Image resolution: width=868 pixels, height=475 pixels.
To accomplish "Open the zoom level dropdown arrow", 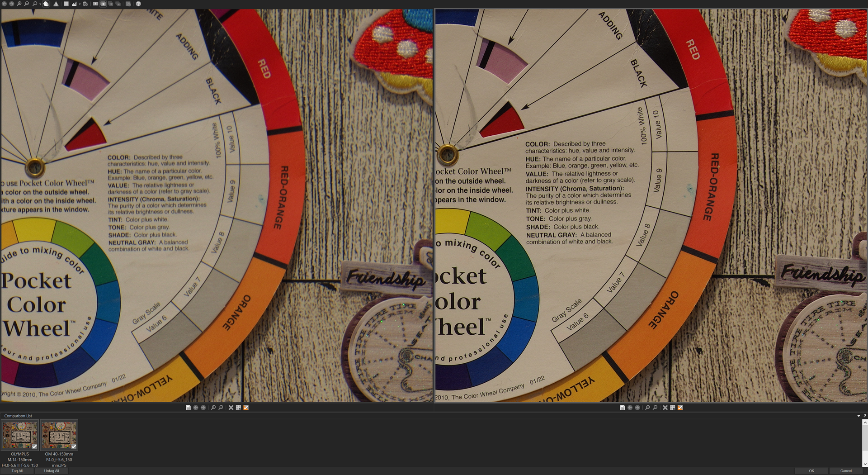I will pos(40,4).
